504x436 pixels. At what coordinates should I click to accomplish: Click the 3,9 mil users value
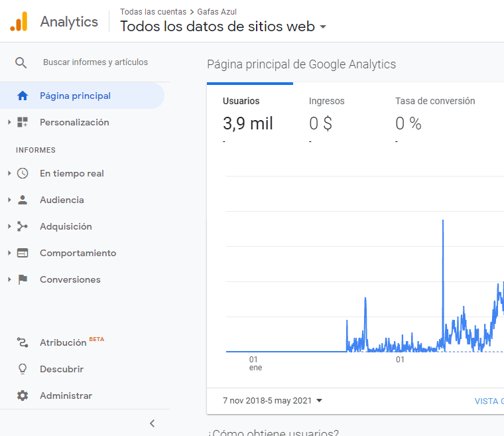pos(248,123)
